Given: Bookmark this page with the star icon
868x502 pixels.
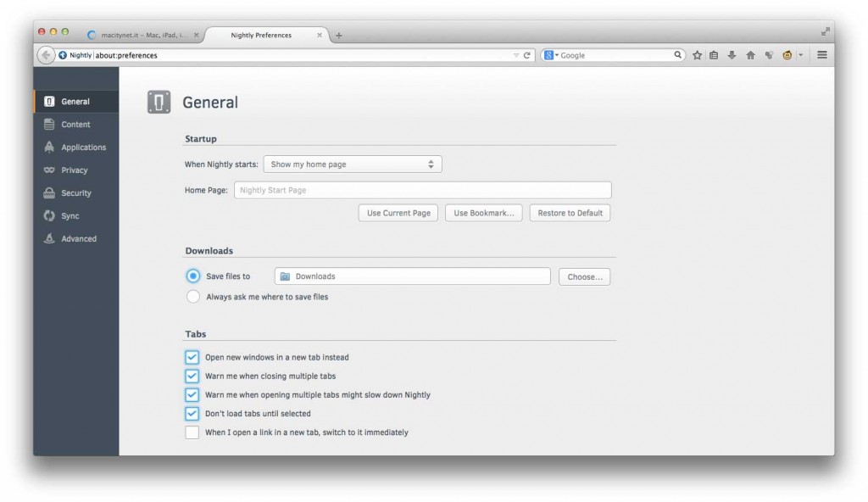Looking at the screenshot, I should pos(697,55).
